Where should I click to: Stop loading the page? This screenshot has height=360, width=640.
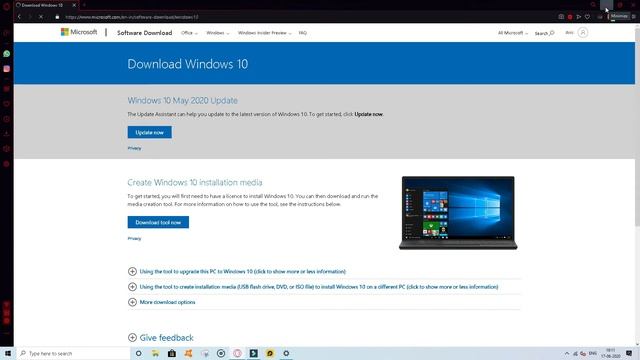[x=41, y=17]
